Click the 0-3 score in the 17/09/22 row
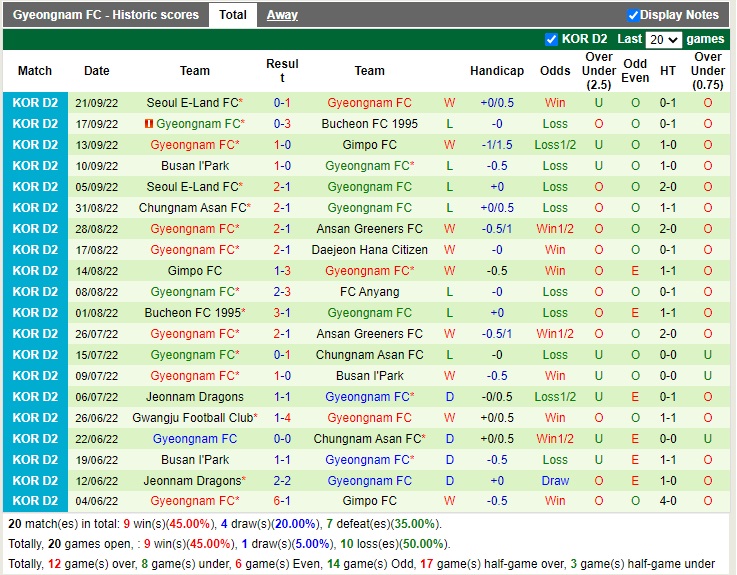The height and width of the screenshot is (575, 737). pyautogui.click(x=282, y=124)
